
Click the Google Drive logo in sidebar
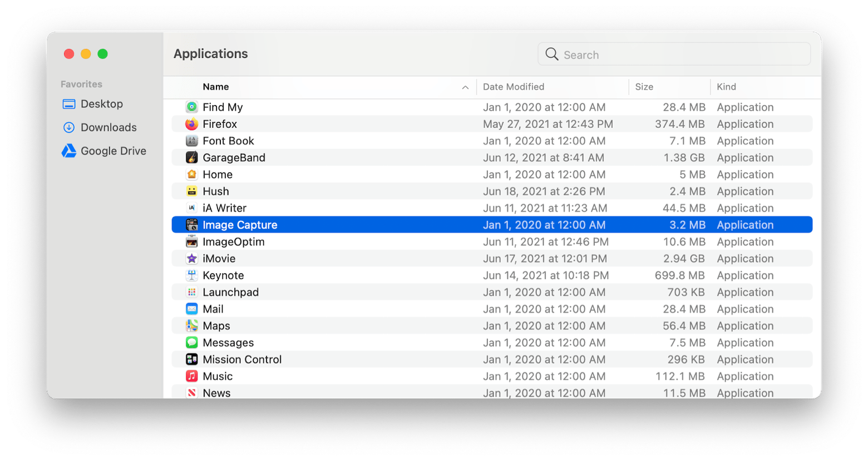69,151
